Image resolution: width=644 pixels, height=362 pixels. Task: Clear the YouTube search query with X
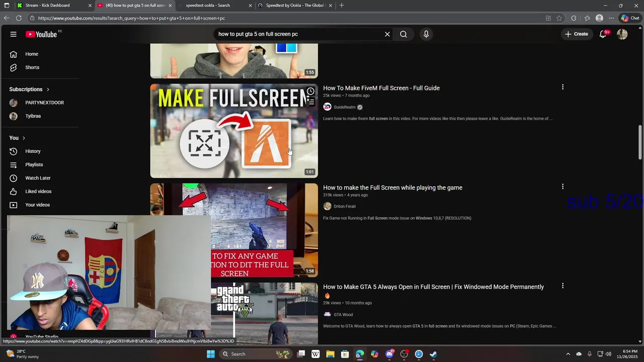click(387, 34)
